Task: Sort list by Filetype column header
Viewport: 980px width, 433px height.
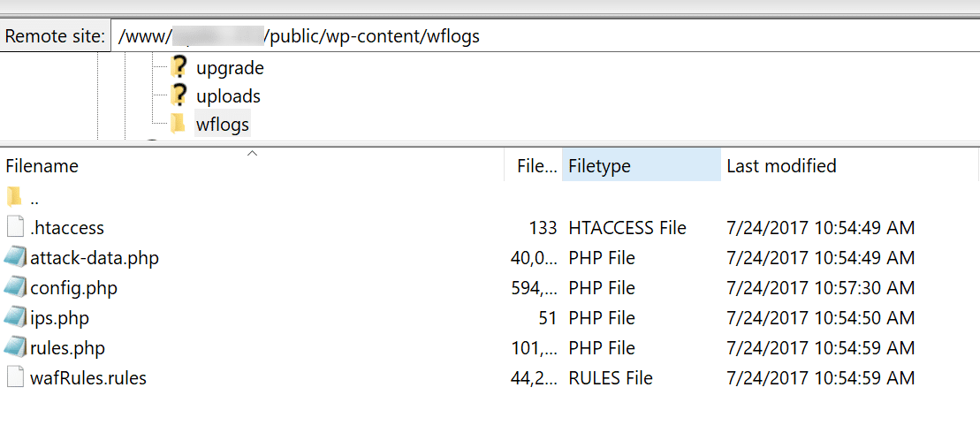Action: (600, 166)
